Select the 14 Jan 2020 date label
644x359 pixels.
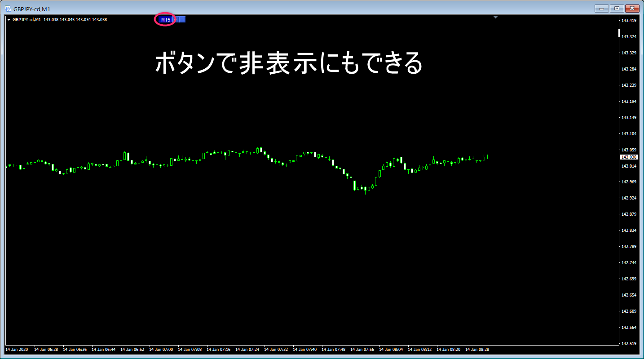[x=17, y=349]
